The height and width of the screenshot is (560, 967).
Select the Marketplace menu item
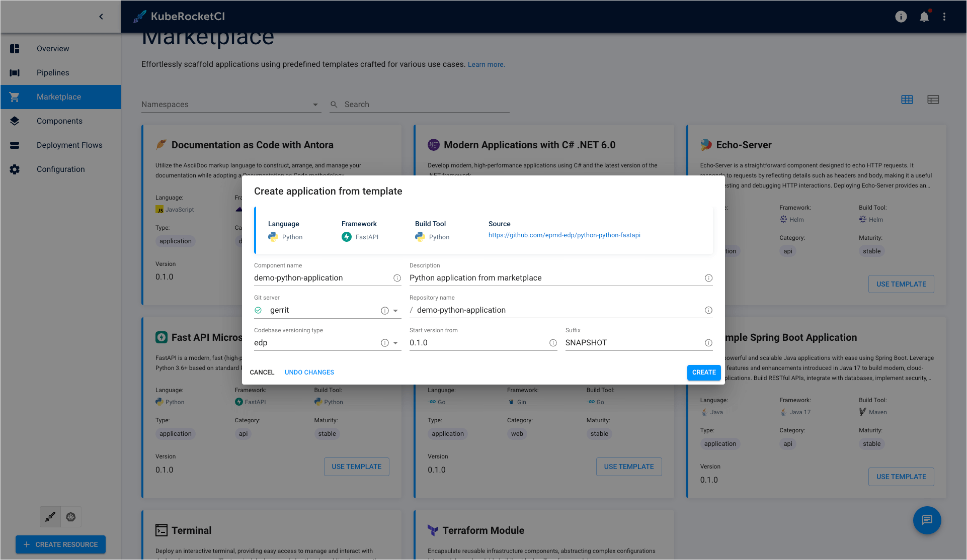coord(61,97)
